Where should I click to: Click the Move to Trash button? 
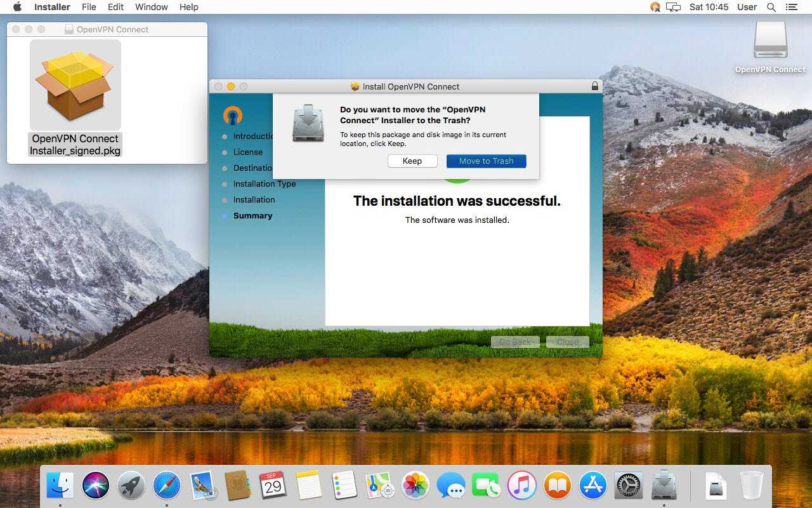coord(486,161)
